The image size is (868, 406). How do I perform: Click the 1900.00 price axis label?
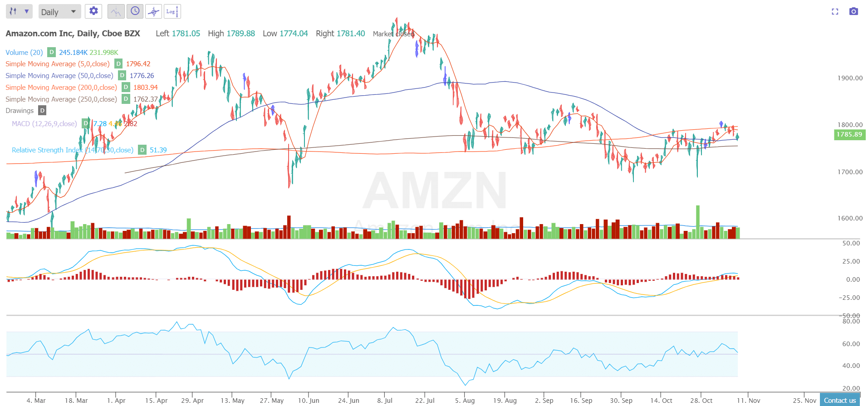click(850, 78)
